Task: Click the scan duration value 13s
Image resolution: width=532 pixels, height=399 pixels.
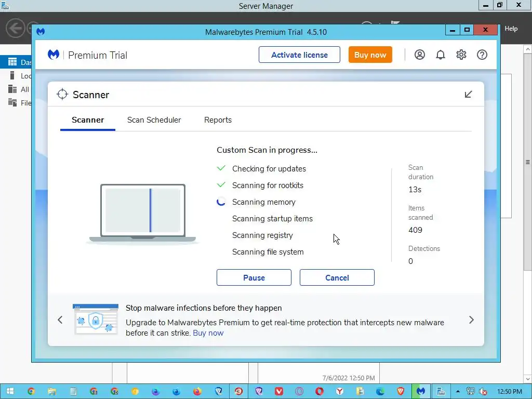Action: click(x=415, y=190)
